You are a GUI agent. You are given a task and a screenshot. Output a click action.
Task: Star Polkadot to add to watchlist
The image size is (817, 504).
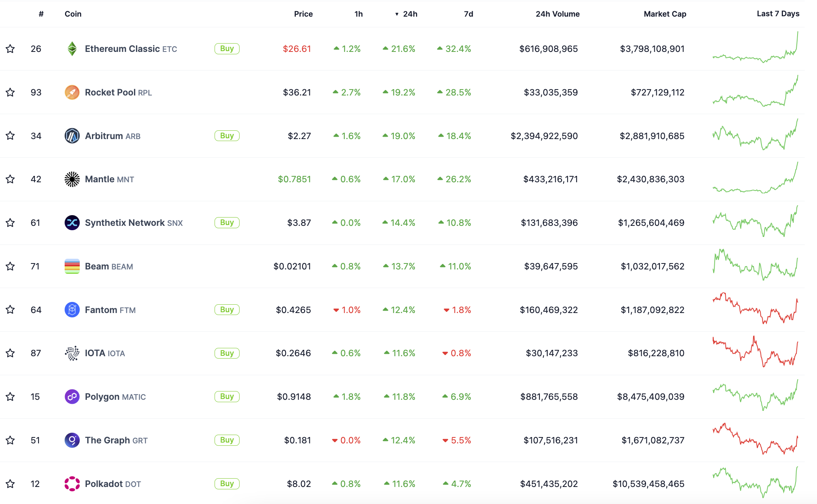pos(10,484)
